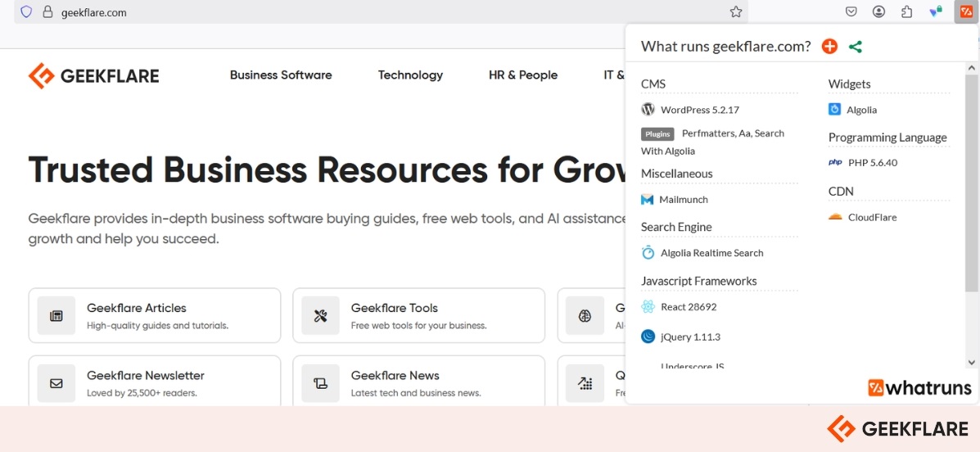Open the Geekflare Newsletter card

(155, 381)
